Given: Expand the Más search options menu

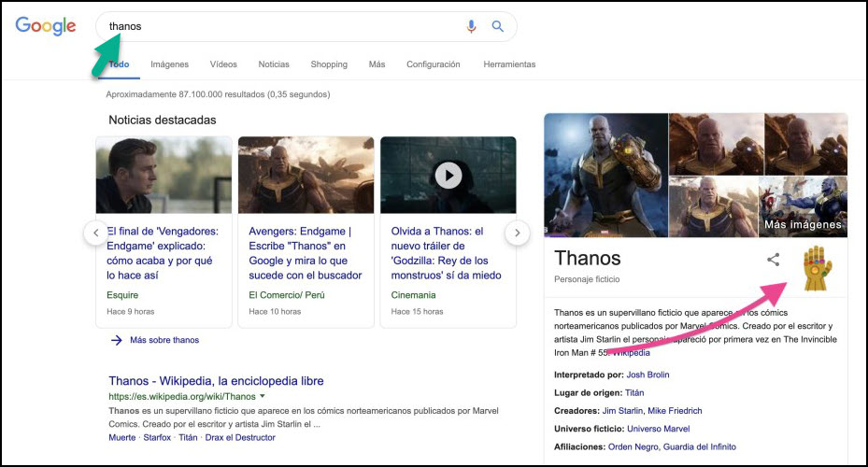Looking at the screenshot, I should point(377,64).
